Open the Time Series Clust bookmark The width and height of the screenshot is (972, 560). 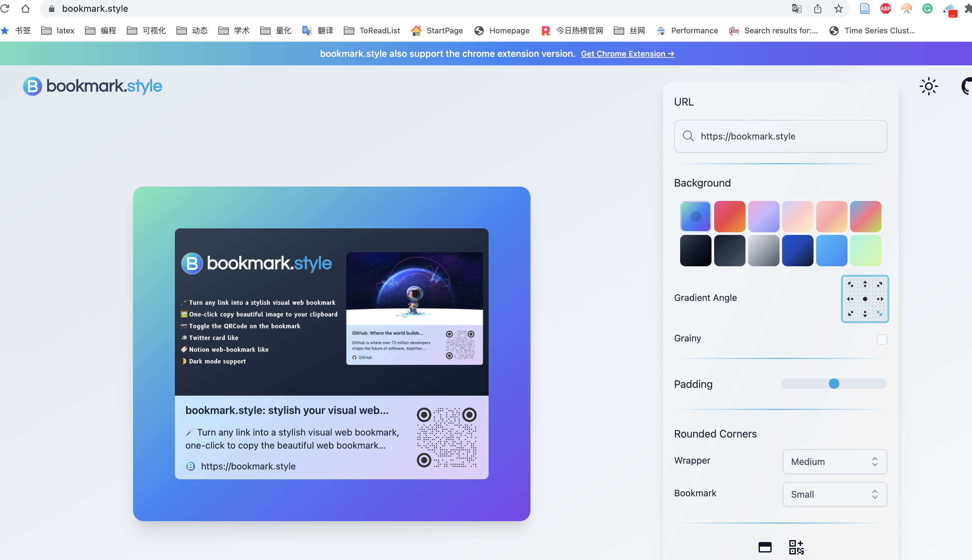point(872,30)
